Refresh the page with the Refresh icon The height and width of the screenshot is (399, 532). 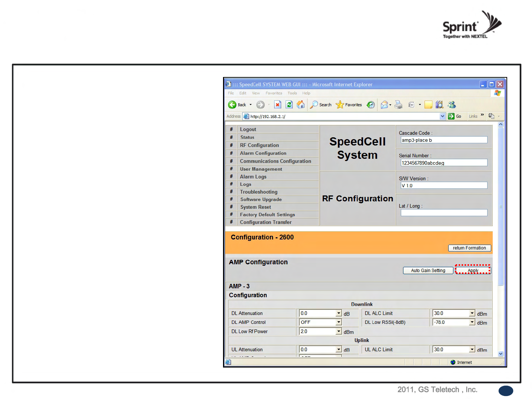[x=289, y=105]
